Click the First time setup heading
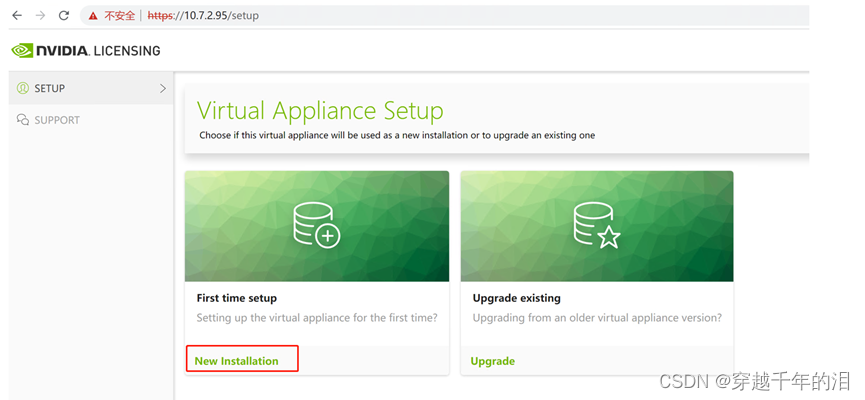This screenshot has height=400, width=865. pos(237,298)
